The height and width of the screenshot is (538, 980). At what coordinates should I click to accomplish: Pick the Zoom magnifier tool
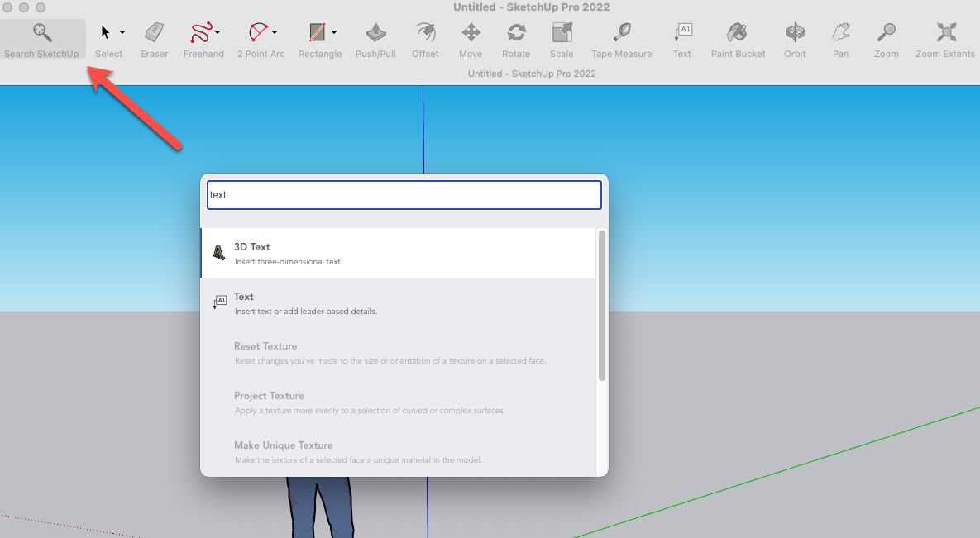887,40
